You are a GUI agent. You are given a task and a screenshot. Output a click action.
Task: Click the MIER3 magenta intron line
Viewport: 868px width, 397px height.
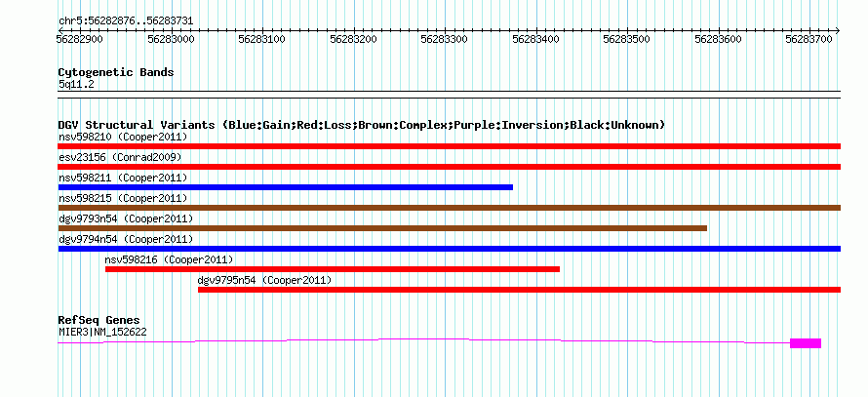click(423, 340)
